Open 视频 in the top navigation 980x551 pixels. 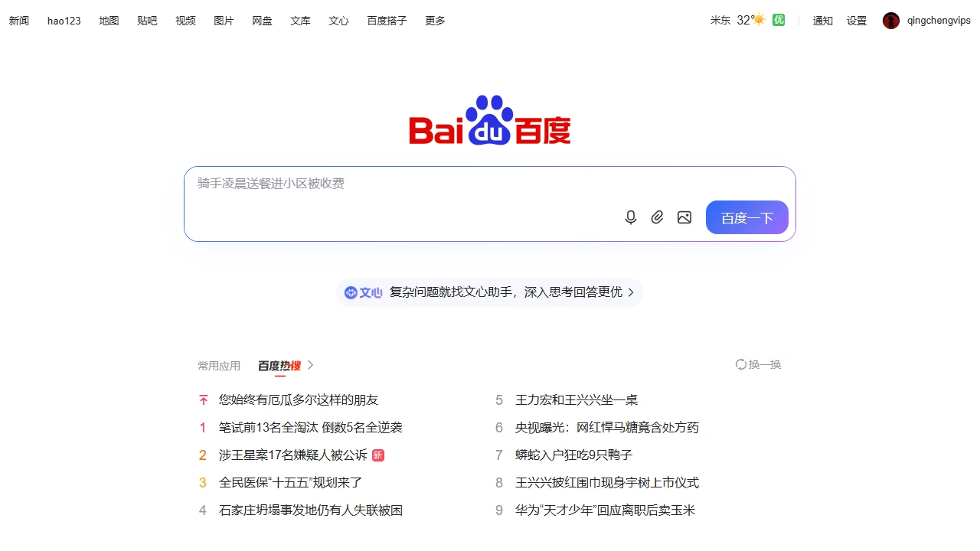pyautogui.click(x=185, y=21)
